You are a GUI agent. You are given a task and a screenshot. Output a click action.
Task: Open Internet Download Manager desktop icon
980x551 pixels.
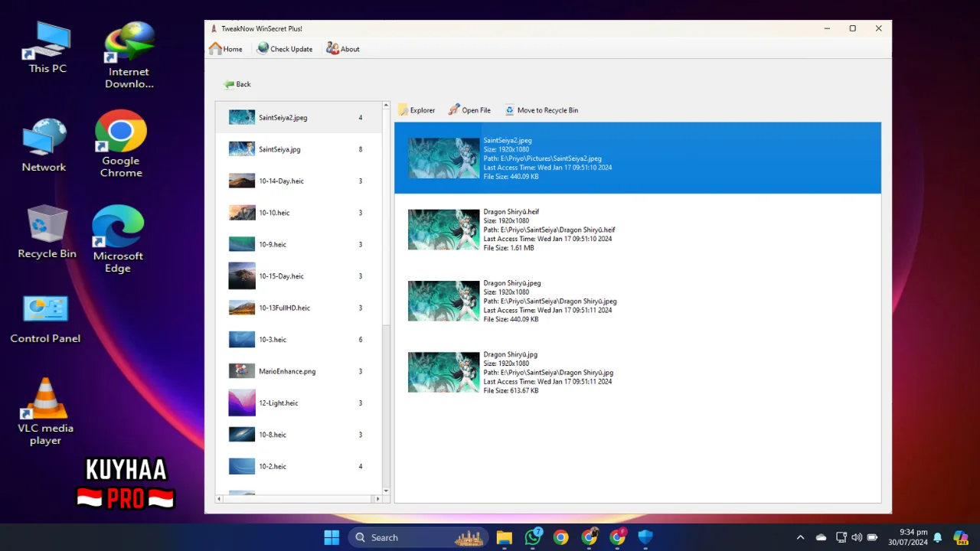(x=129, y=55)
